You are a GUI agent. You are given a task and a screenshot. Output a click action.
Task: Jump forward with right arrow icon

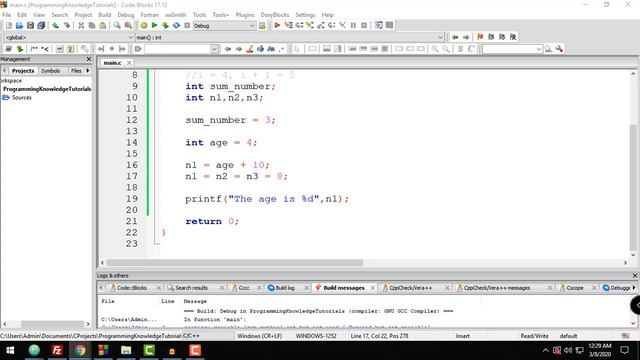point(466,37)
